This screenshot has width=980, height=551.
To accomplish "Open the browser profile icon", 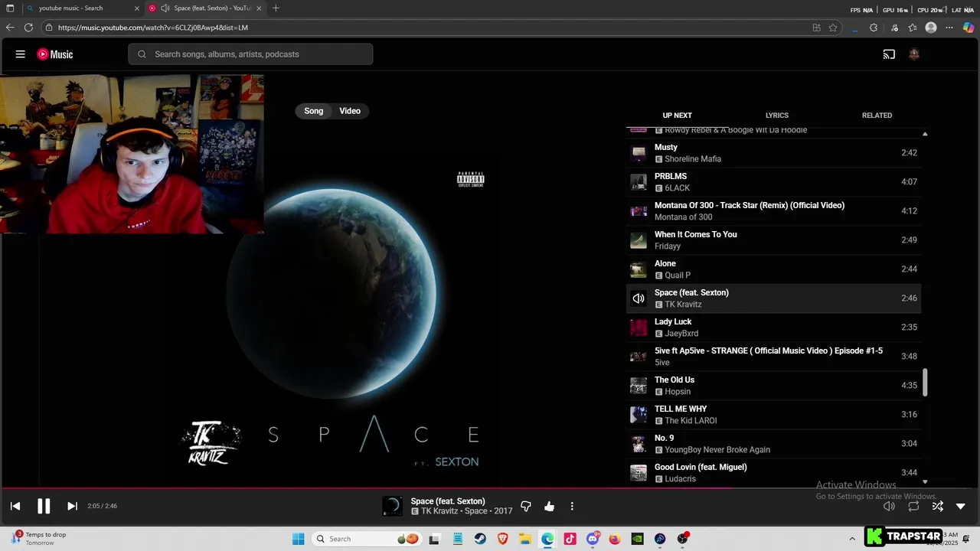I will 931,28.
